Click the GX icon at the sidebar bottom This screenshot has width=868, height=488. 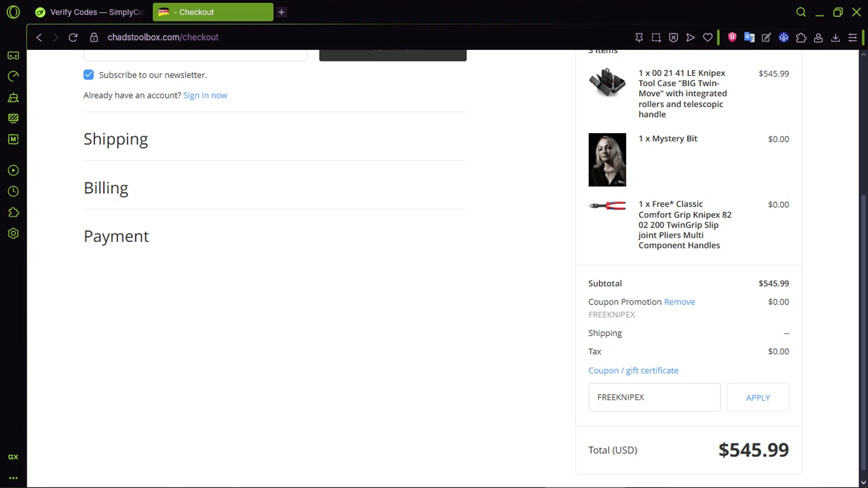(x=13, y=457)
